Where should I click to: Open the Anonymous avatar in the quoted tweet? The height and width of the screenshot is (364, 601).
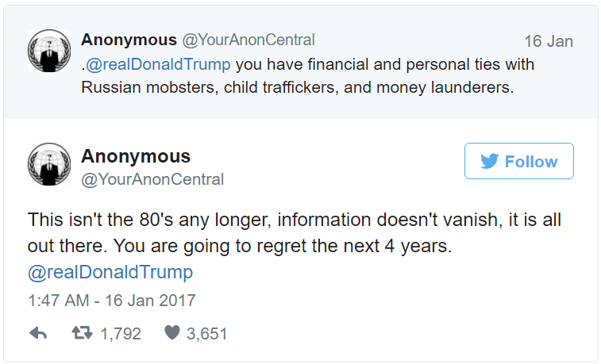50,52
